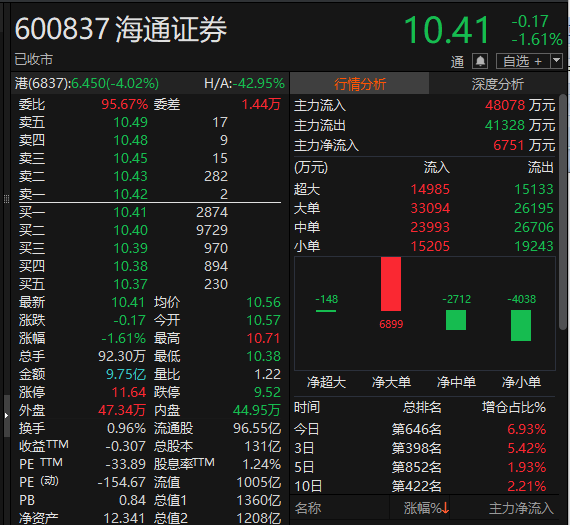Select the 卖四 price 10.48
Viewport: 570px width, 525px height.
[131, 140]
